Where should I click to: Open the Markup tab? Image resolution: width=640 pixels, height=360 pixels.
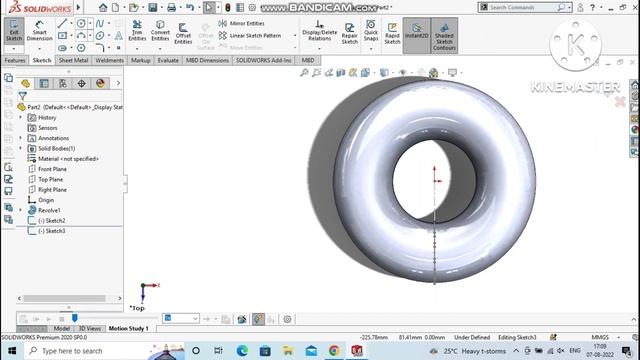click(141, 60)
